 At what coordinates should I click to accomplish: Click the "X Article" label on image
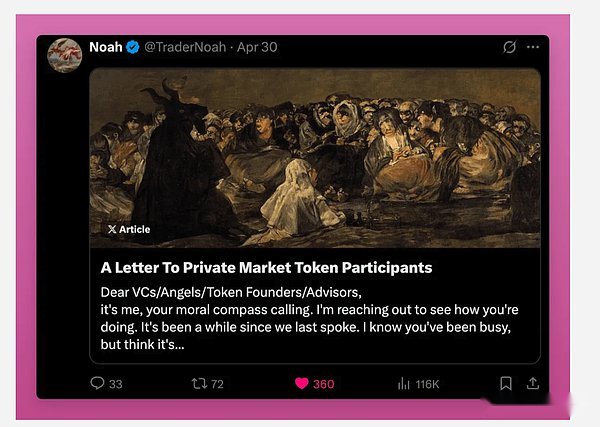click(129, 229)
